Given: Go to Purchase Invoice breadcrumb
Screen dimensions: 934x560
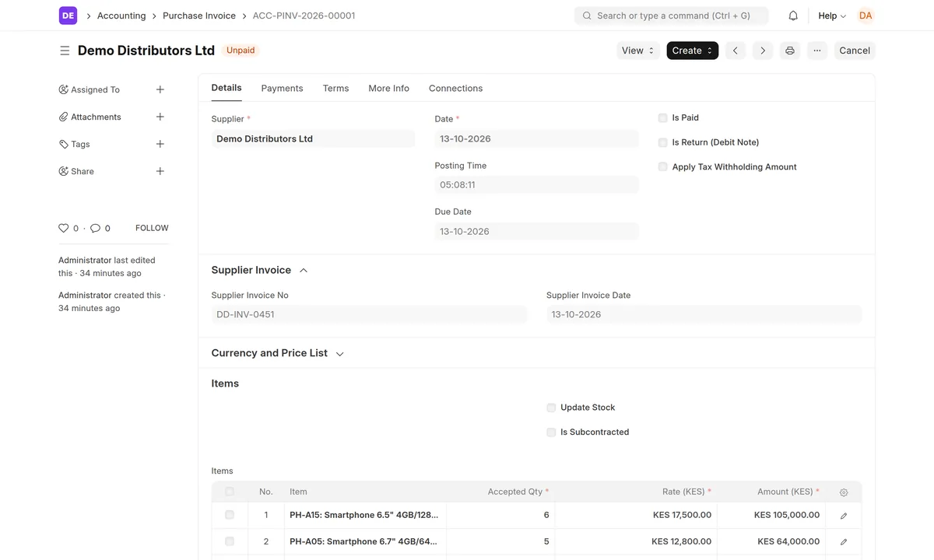Looking at the screenshot, I should click(x=199, y=16).
